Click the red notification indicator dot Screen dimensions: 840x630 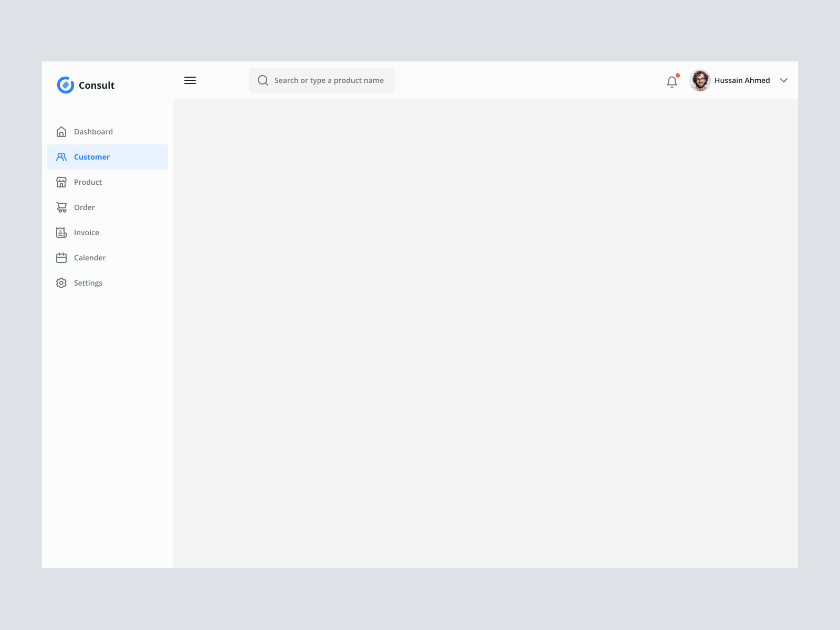[x=677, y=75]
